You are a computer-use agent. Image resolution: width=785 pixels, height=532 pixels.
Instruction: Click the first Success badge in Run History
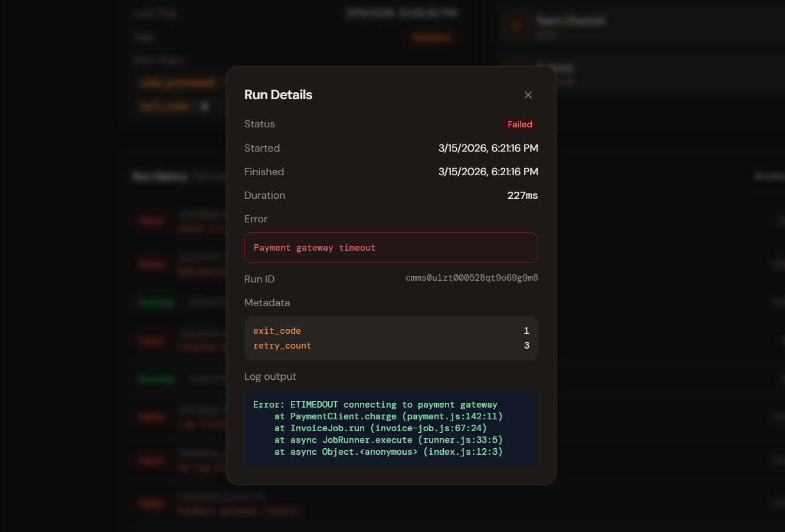[156, 301]
